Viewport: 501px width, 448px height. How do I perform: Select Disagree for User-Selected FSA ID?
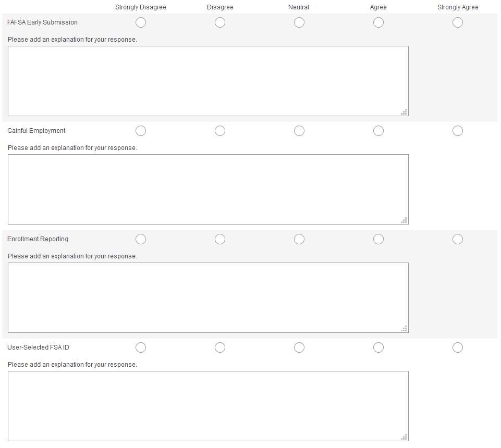[x=220, y=347]
